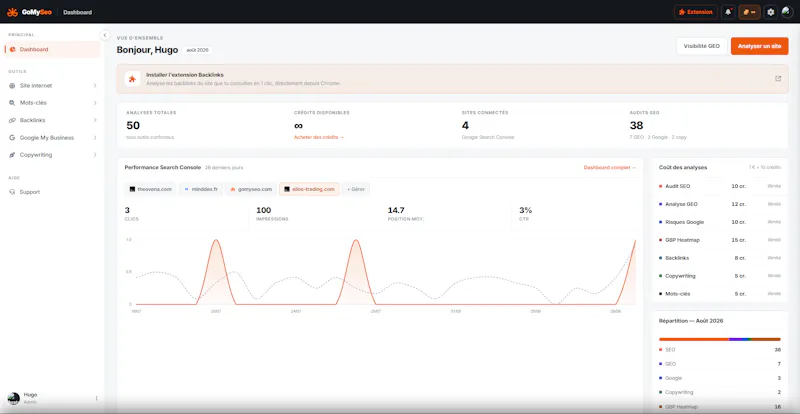The width and height of the screenshot is (800, 414).
Task: Click the Audit SEO cost row
Action: tap(719, 186)
